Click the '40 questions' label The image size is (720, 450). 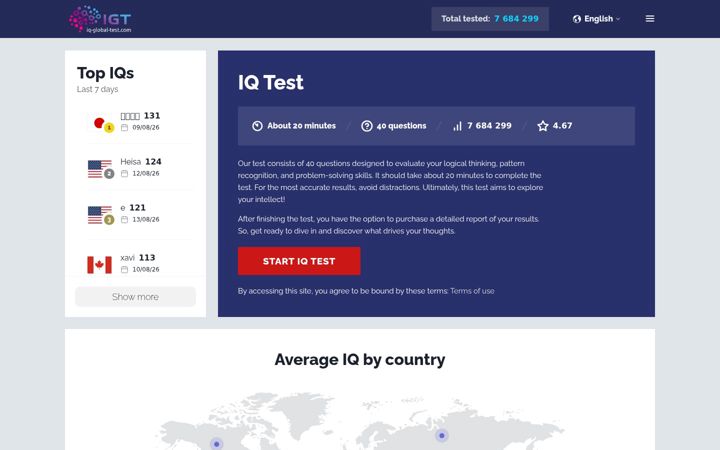point(401,126)
